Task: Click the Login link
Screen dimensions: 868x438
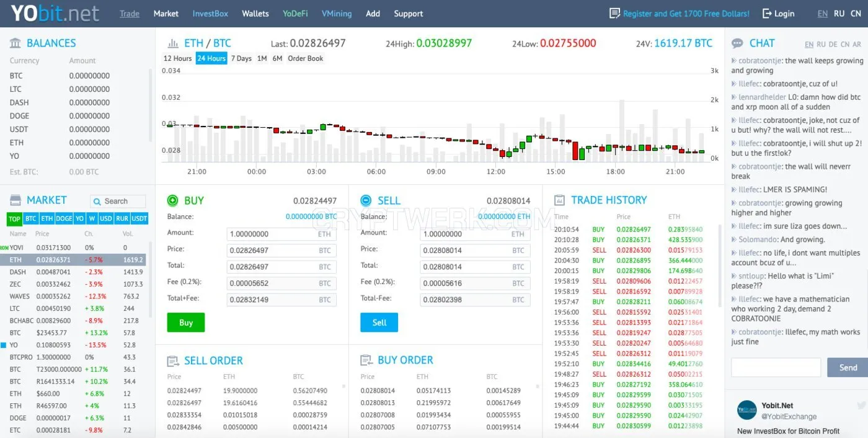Action: tap(784, 13)
